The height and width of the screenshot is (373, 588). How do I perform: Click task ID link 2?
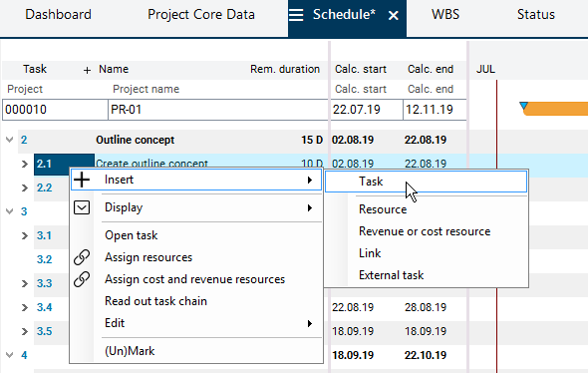coord(24,140)
